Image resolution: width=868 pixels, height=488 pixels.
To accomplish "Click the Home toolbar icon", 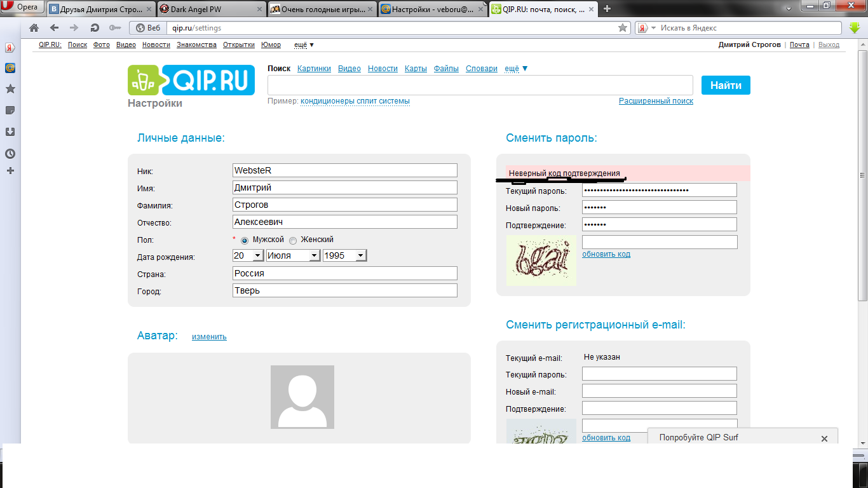I will pos(34,28).
